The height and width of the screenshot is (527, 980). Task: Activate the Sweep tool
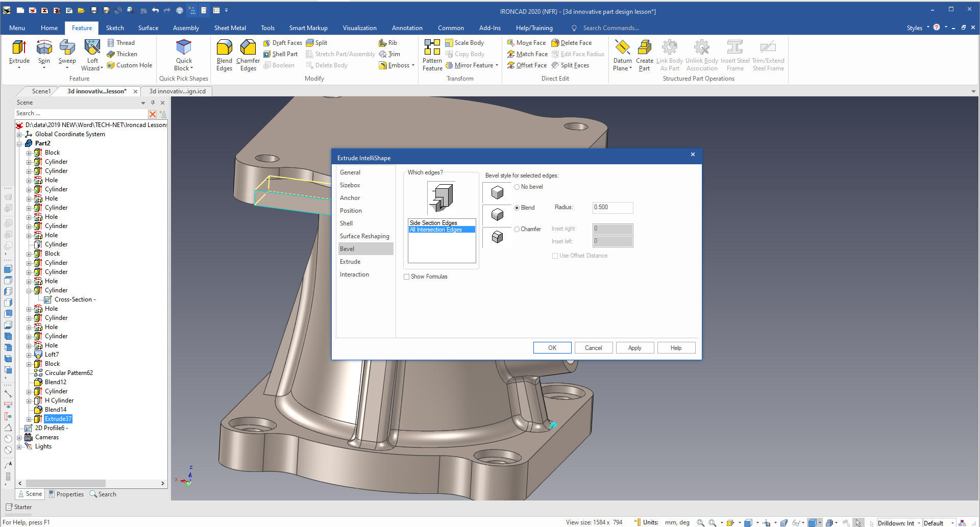coord(67,53)
